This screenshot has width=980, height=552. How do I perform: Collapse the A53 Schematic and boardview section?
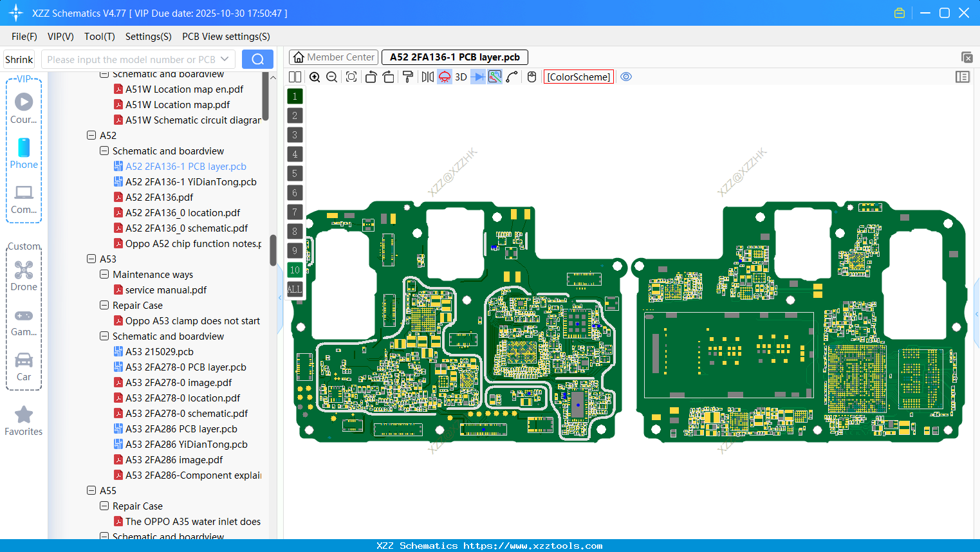[x=104, y=336]
